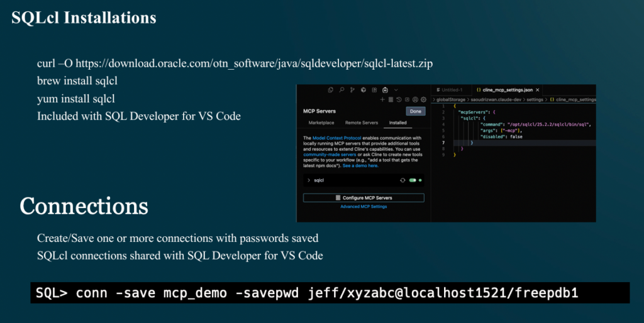Click the 'brew install sqlcl' line
644x323 pixels.
coord(77,81)
